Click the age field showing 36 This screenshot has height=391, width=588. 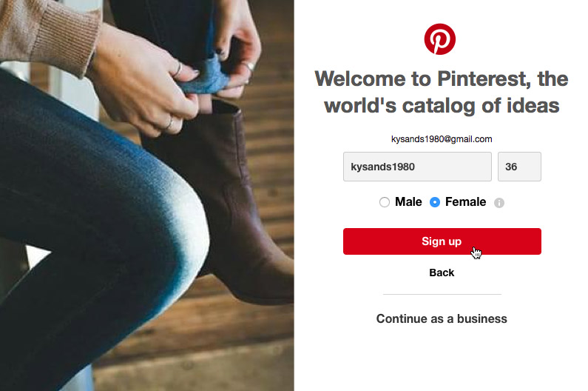[x=519, y=167]
